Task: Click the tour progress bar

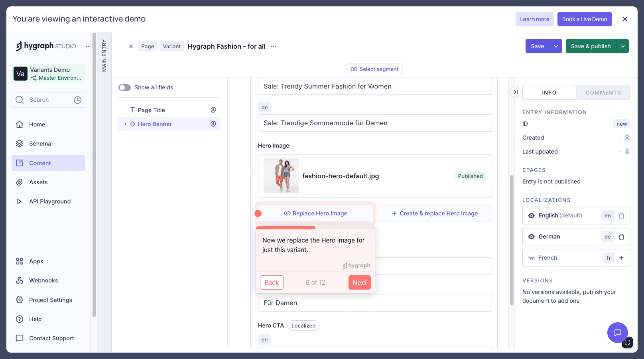Action: 315,228
